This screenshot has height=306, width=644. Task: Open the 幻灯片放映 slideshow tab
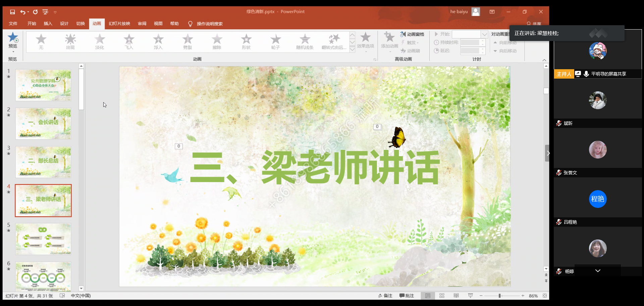(119, 24)
